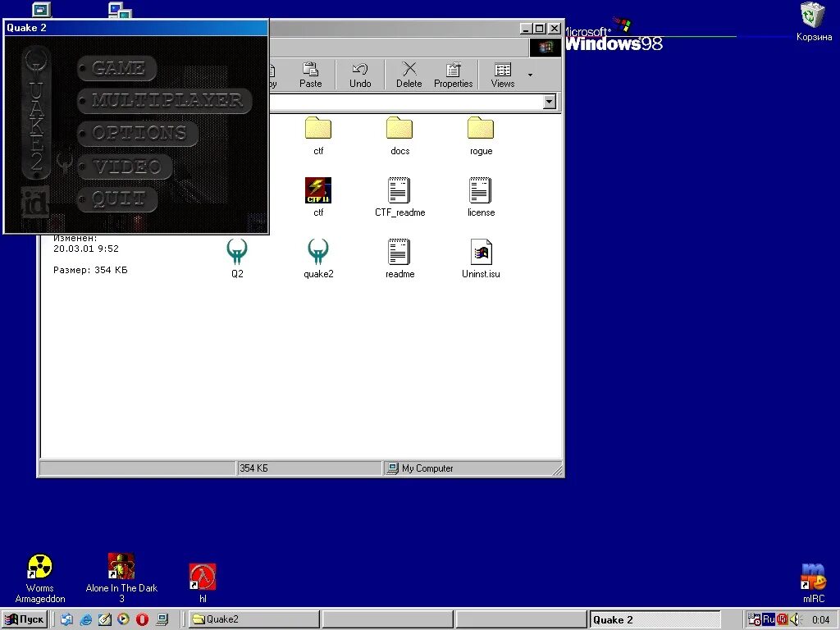
Task: Select the mIRC desktop shortcut
Action: (813, 583)
